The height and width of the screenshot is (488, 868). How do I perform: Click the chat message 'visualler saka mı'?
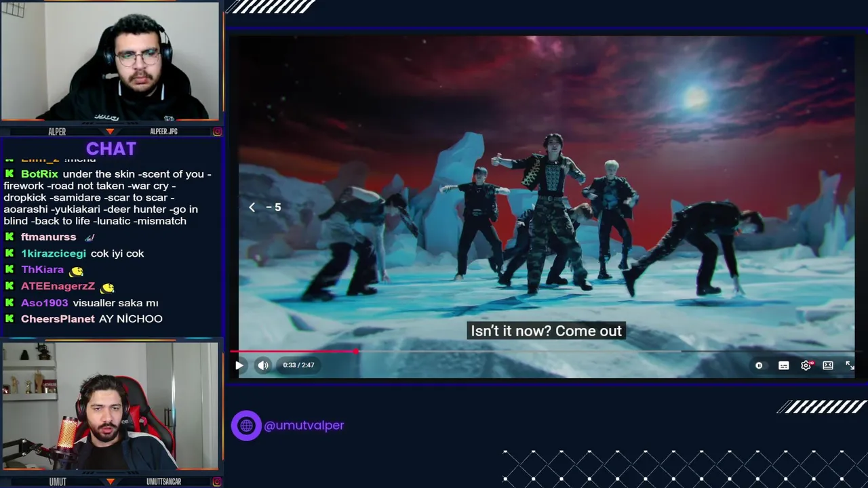click(x=116, y=303)
